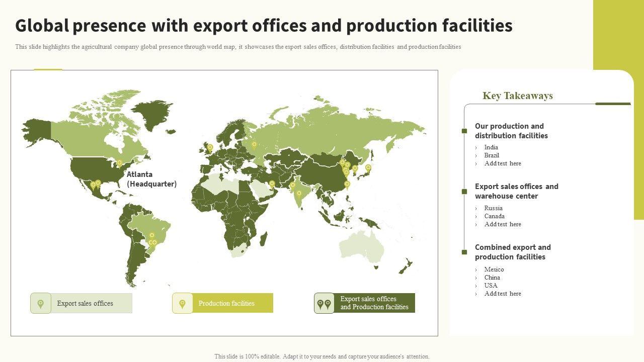The width and height of the screenshot is (644, 362).
Task: Click the Export sales offices pin icon
Action: click(41, 304)
